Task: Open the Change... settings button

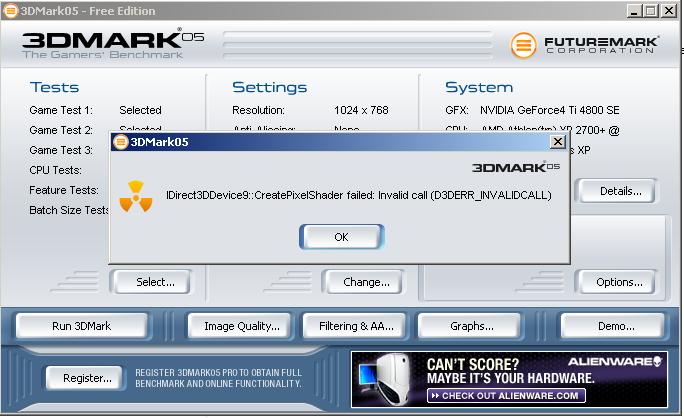Action: tap(362, 282)
